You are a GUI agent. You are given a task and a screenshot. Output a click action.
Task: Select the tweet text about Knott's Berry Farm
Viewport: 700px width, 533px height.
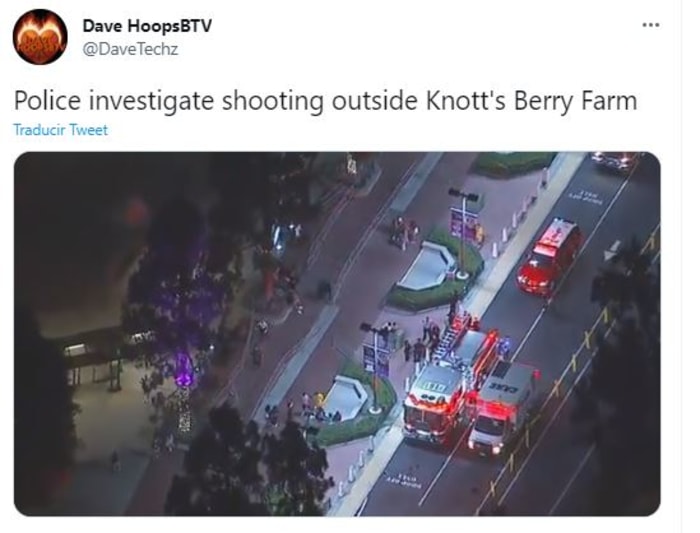click(x=325, y=100)
